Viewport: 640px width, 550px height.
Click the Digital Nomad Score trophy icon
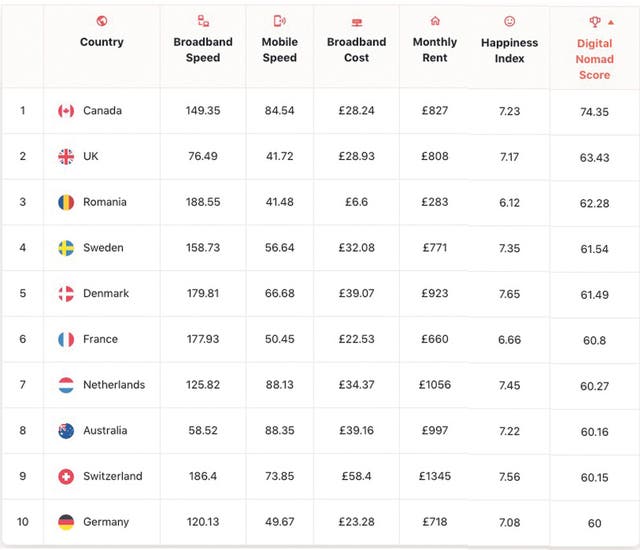595,22
